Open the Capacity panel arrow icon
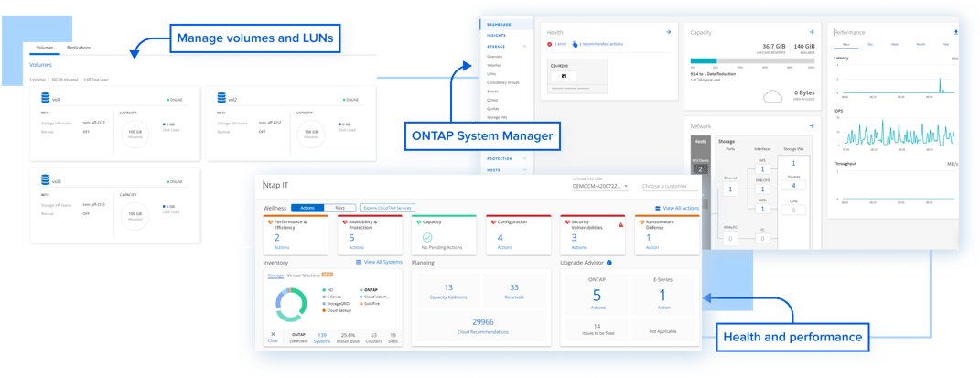Image resolution: width=980 pixels, height=378 pixels. click(811, 32)
